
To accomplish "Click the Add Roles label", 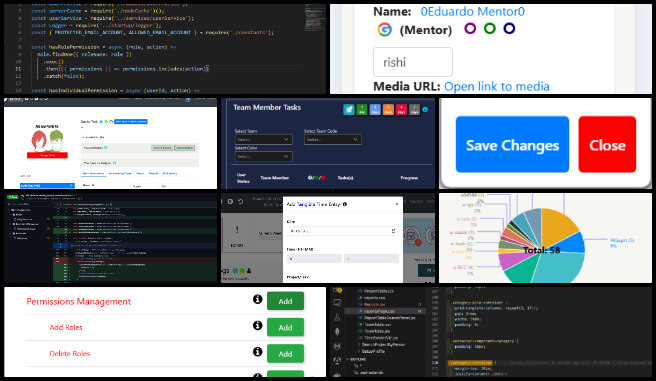I will click(x=66, y=327).
